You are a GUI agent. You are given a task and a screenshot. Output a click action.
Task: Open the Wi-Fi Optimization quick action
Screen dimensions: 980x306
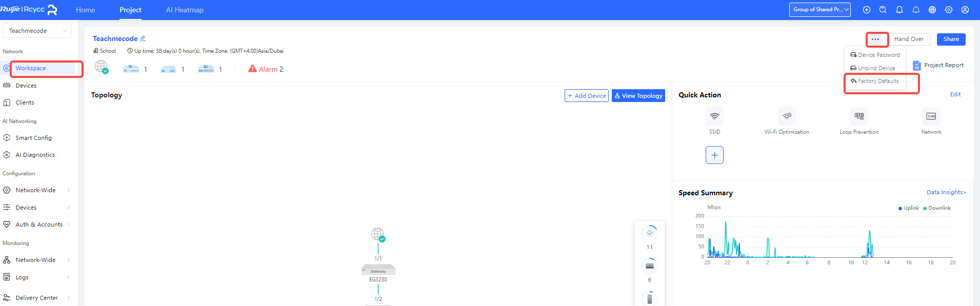[787, 117]
